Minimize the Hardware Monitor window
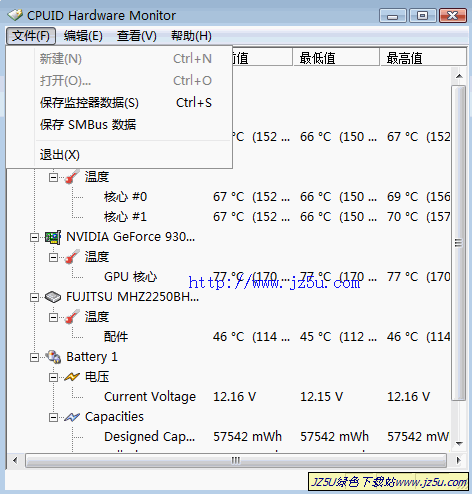This screenshot has width=472, height=494. point(393,15)
